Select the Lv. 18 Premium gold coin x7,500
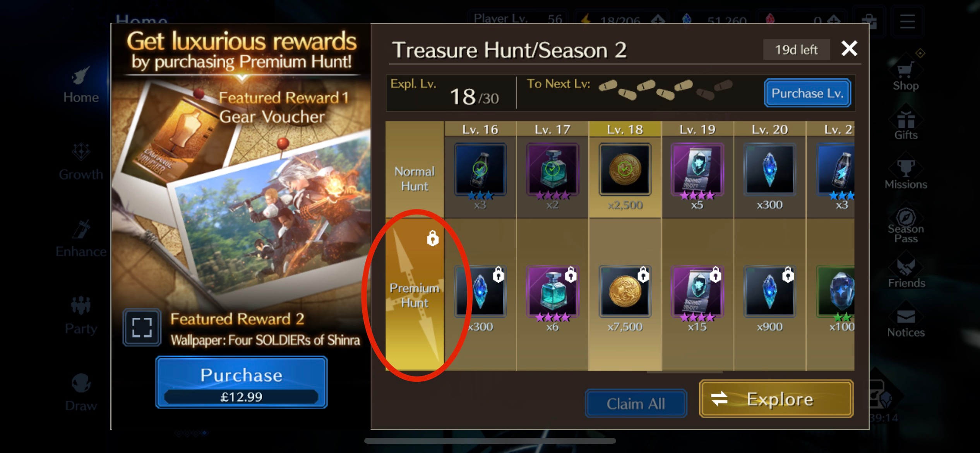Screen dimensions: 980x453 (x=625, y=292)
